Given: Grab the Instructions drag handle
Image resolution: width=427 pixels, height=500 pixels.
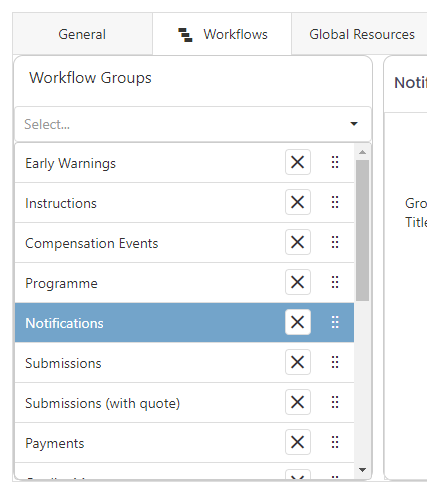Looking at the screenshot, I should (x=335, y=202).
